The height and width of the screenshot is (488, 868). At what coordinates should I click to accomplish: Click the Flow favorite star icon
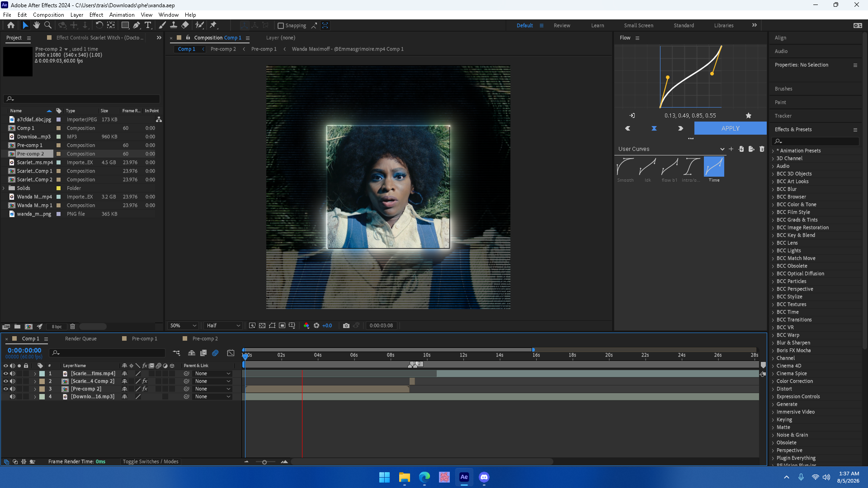[748, 116]
